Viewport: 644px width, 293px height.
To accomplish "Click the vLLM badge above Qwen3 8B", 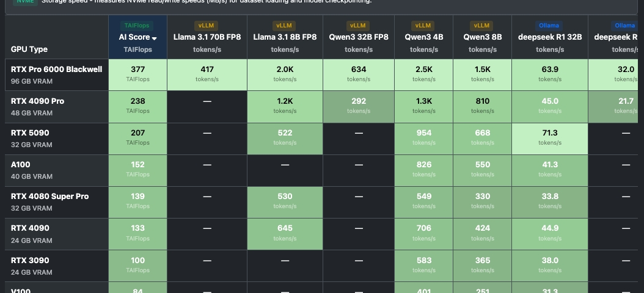I will pos(482,26).
